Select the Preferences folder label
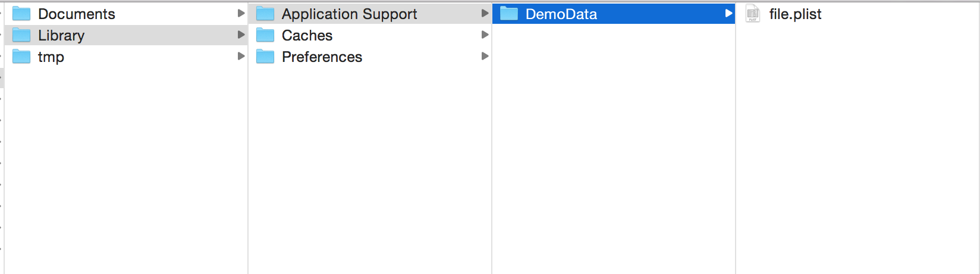The height and width of the screenshot is (274, 980). [322, 57]
